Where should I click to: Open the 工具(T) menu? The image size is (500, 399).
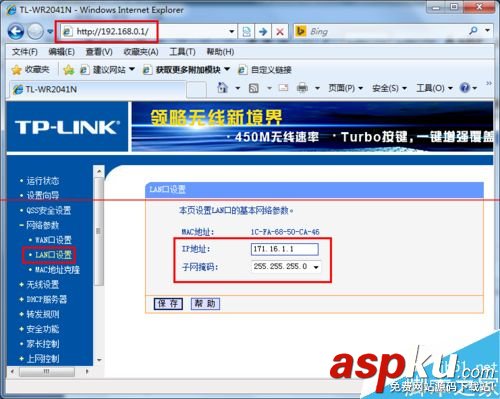tap(182, 52)
